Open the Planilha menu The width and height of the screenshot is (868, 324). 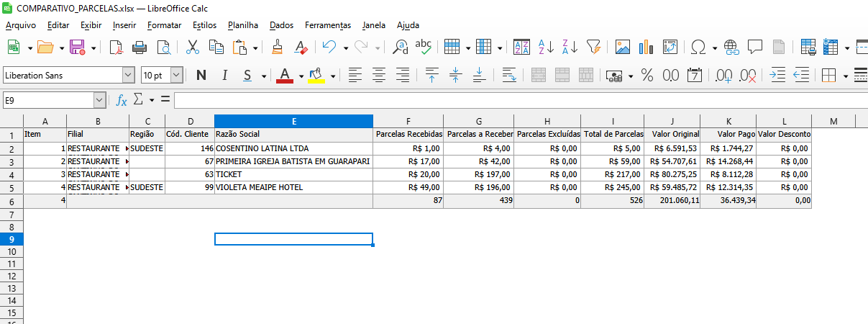coord(242,25)
